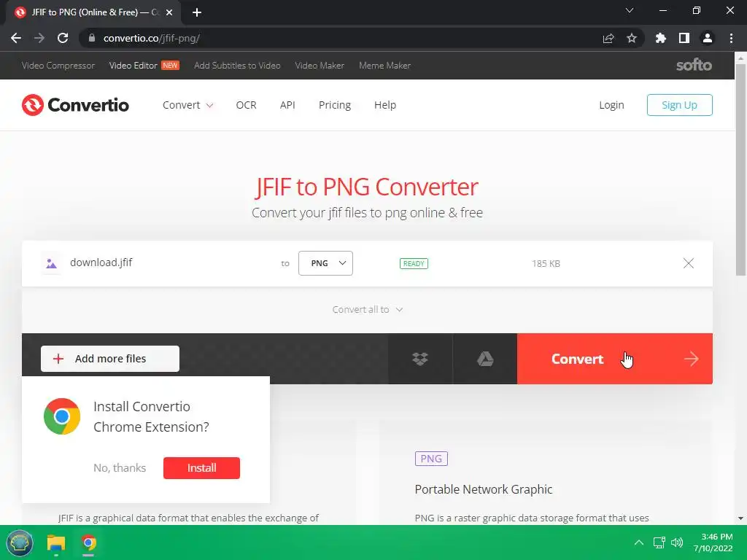
Task: Click the Chrome logo in the extension popup
Action: click(x=62, y=416)
